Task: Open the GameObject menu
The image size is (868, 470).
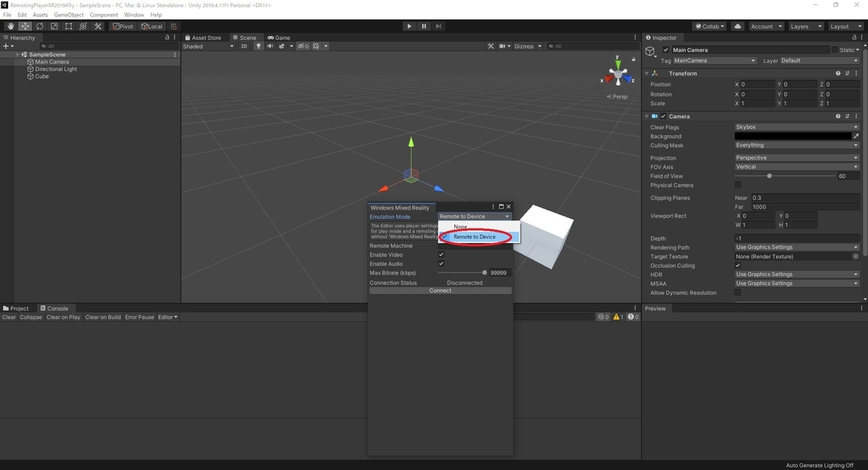Action: (x=69, y=14)
